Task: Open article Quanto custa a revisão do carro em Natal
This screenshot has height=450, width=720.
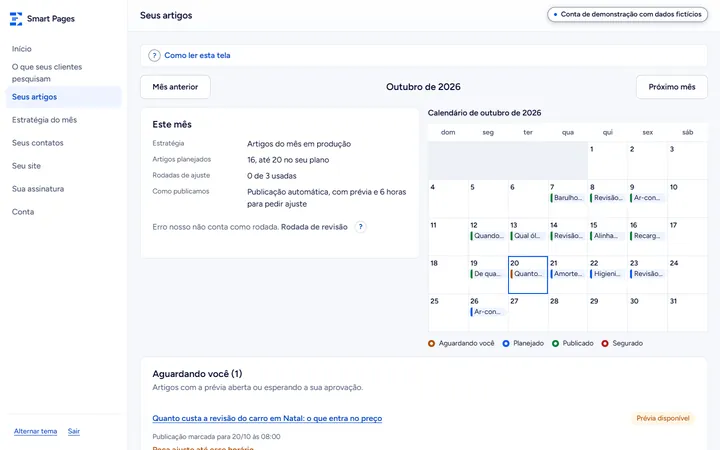Action: coord(267,418)
